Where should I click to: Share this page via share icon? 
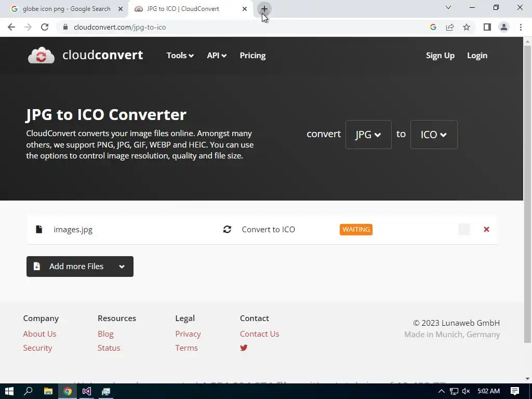450,27
